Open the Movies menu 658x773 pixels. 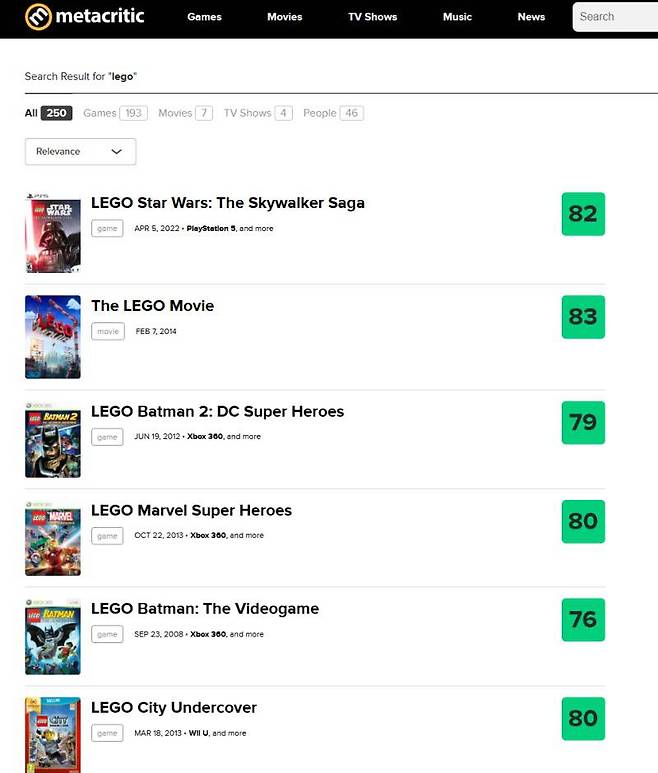coord(284,17)
